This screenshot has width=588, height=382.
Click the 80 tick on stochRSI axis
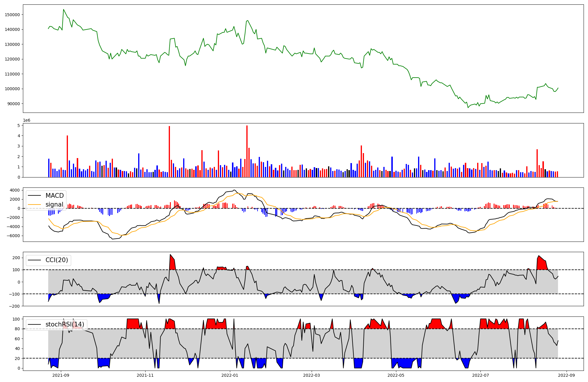point(17,329)
